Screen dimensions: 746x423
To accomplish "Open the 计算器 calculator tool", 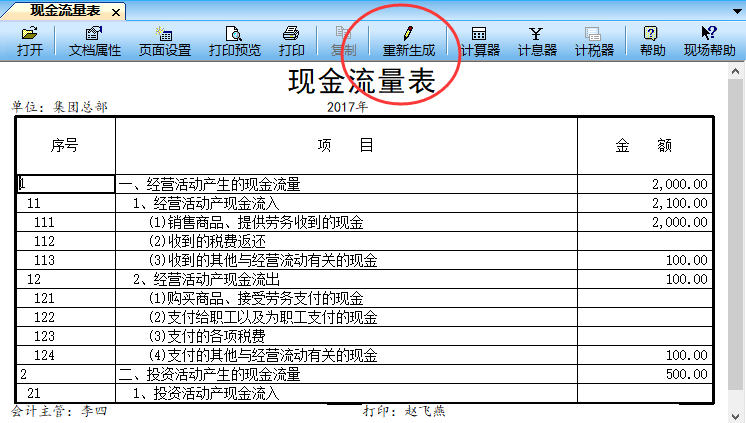I will (479, 41).
